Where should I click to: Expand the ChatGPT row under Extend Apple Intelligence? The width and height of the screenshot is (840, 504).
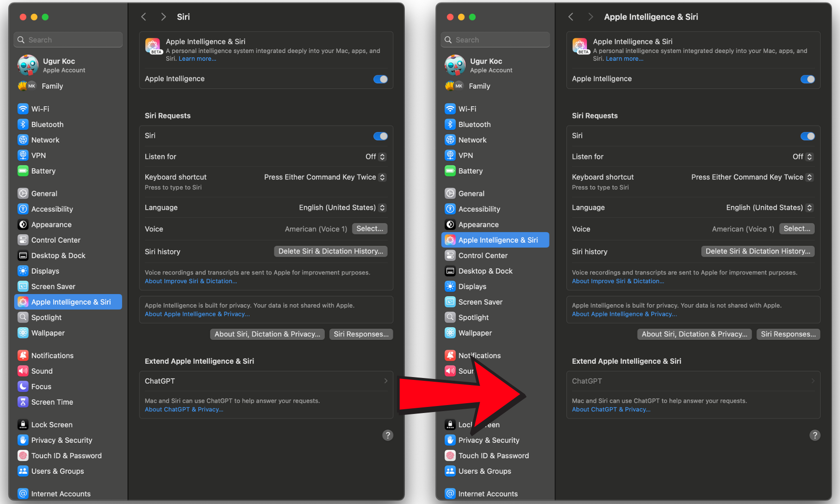coord(266,381)
